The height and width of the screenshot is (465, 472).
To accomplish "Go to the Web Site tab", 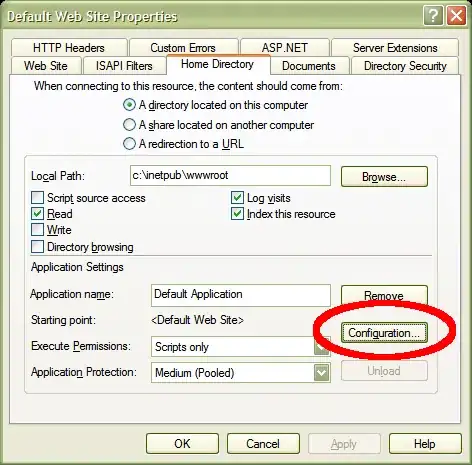I will tap(46, 66).
